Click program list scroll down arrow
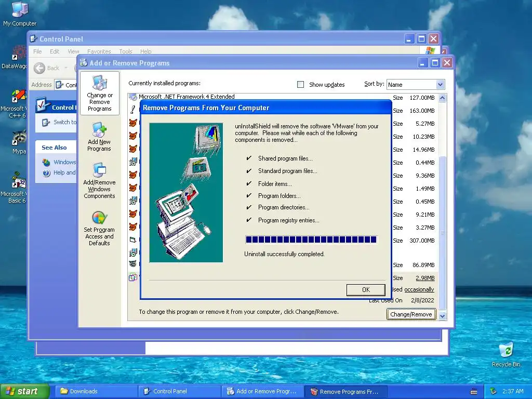This screenshot has height=399, width=532. [442, 316]
